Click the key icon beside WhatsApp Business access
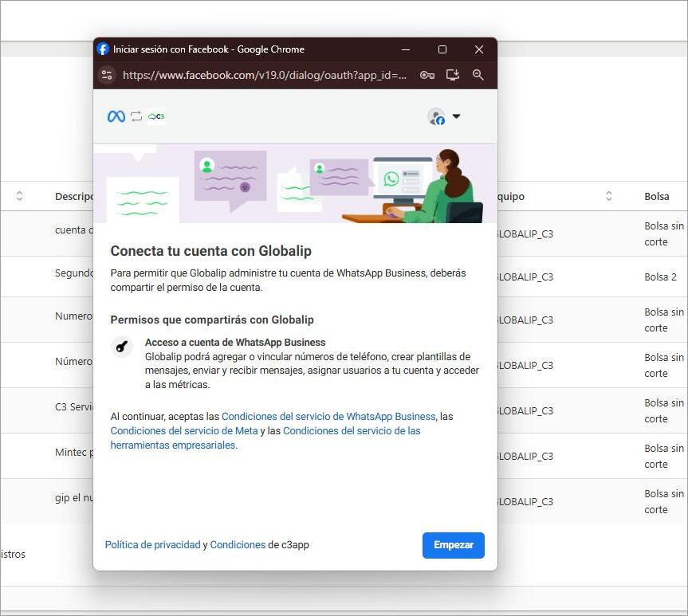The width and height of the screenshot is (688, 616). click(x=122, y=347)
